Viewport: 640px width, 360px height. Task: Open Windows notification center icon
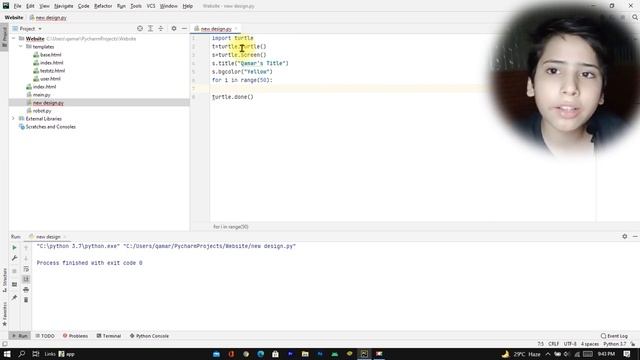tap(627, 354)
